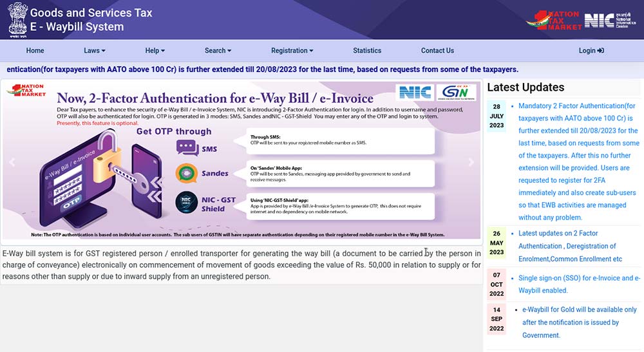Click the Login button
Image resolution: width=644 pixels, height=352 pixels.
point(591,51)
